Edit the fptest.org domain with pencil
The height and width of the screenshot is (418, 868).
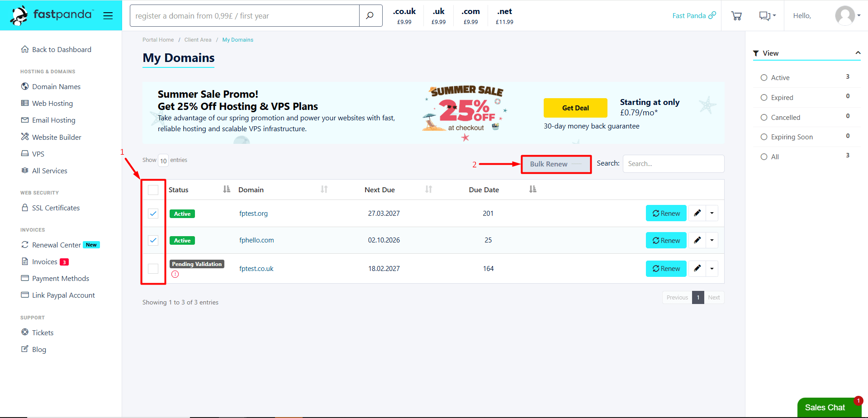click(x=697, y=213)
